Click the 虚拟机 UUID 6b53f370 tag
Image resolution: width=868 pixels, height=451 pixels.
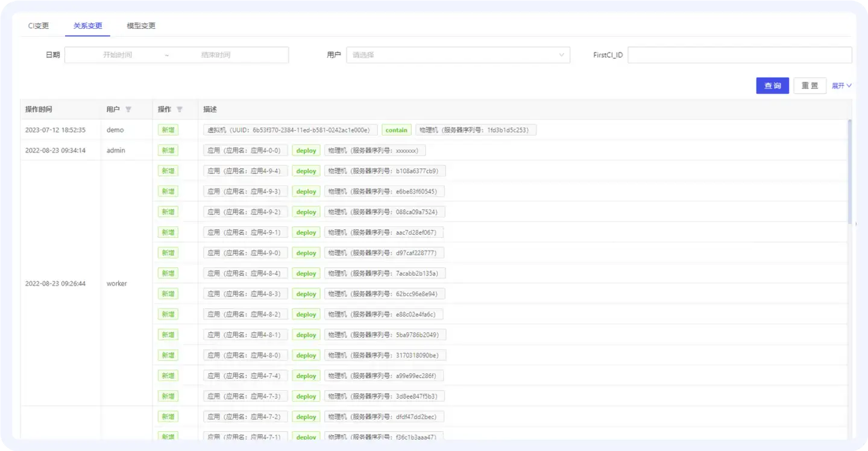click(291, 130)
